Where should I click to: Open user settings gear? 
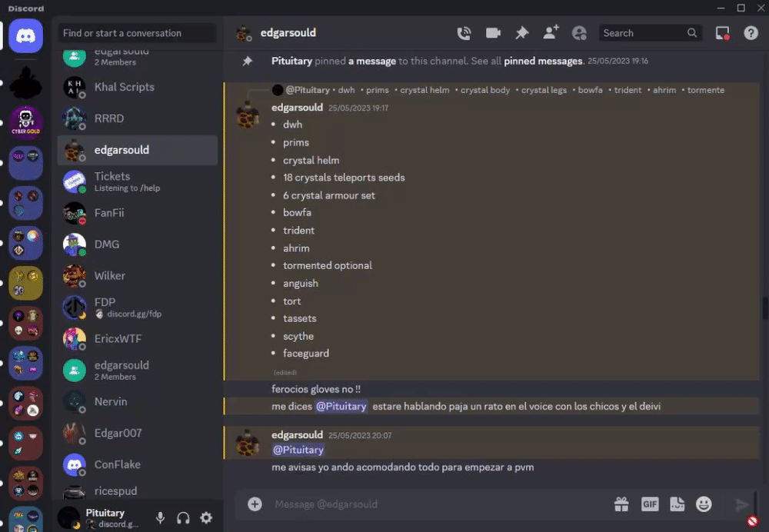tap(206, 518)
